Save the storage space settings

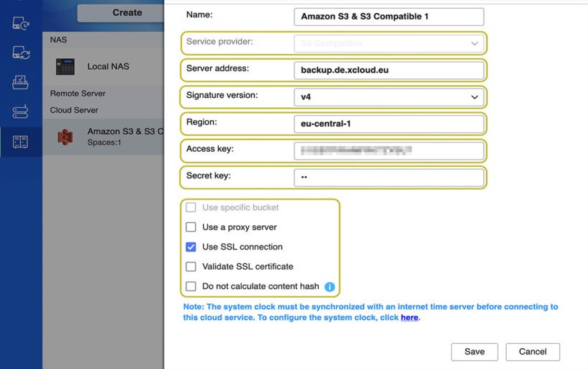474,352
